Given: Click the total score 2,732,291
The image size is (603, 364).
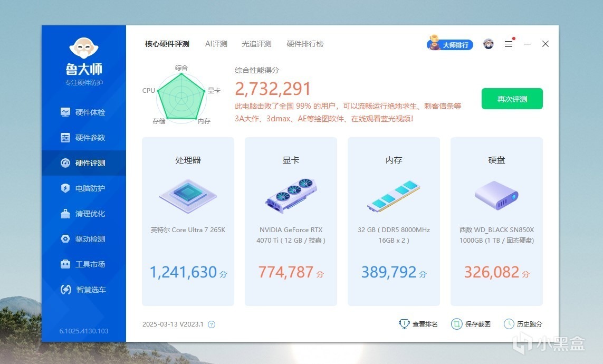Looking at the screenshot, I should 273,89.
